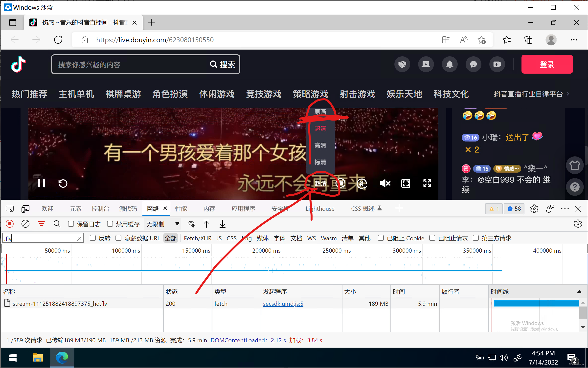This screenshot has width=588, height=368.
Task: Click the DevTools record network log button
Action: (10, 224)
